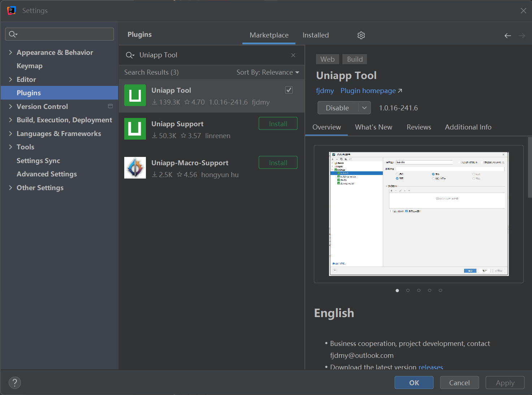Open the plugins gear settings menu

coord(361,35)
